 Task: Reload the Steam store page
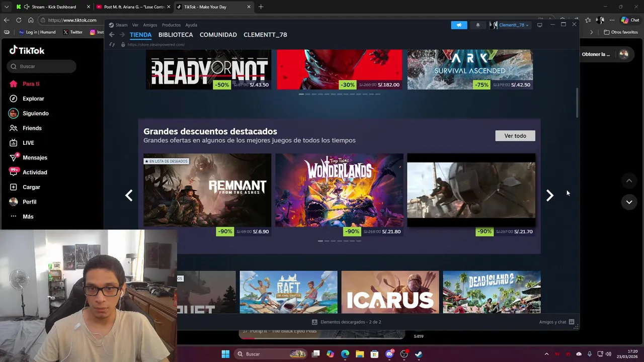(112, 44)
